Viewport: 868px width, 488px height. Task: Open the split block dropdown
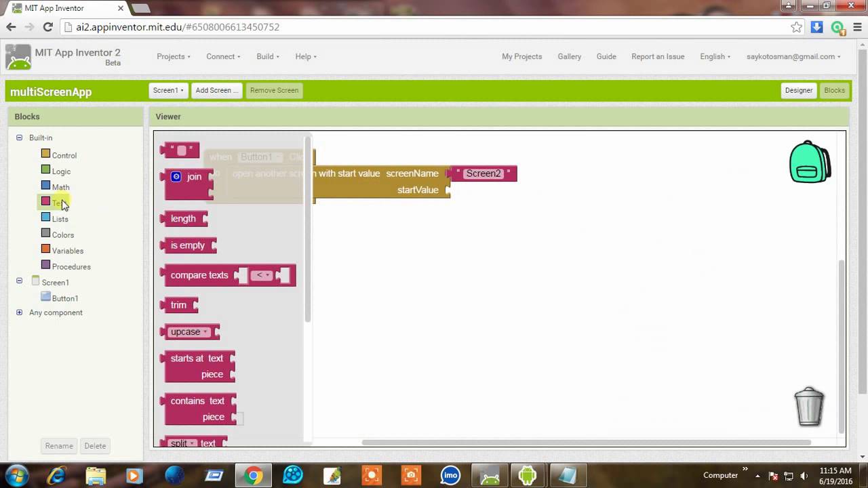(183, 443)
